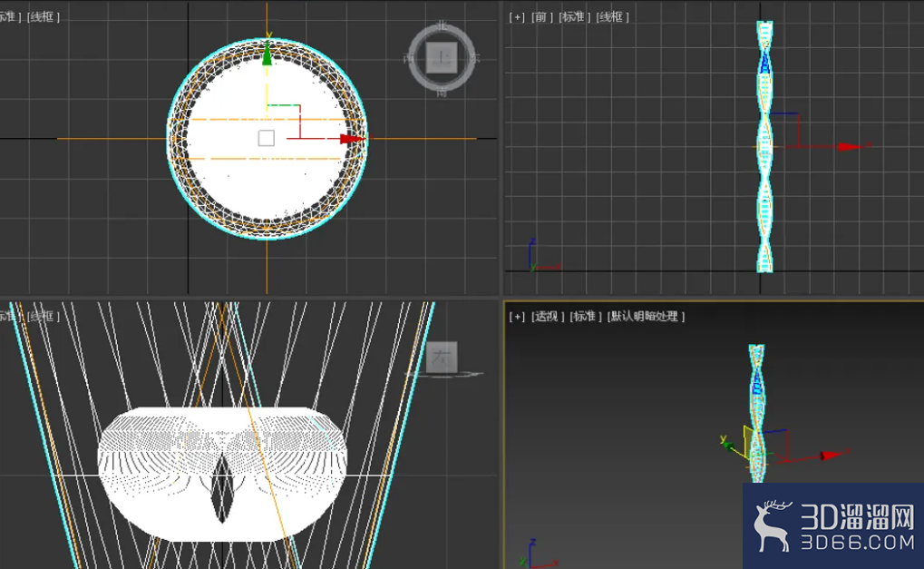Open [标准] menu in the front viewport
The image size is (924, 569).
[x=575, y=17]
